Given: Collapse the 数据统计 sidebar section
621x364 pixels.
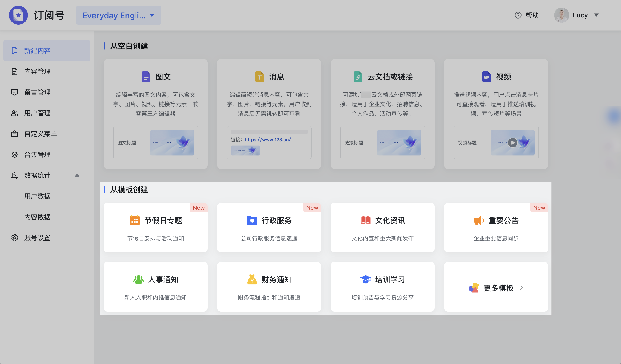Looking at the screenshot, I should (77, 175).
